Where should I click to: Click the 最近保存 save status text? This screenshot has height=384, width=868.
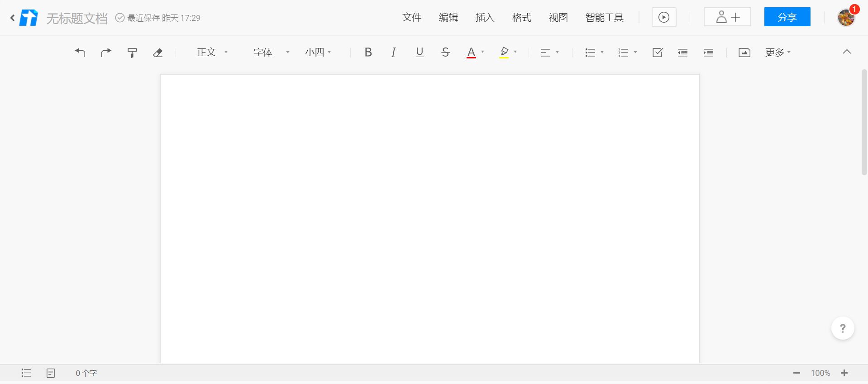(164, 18)
